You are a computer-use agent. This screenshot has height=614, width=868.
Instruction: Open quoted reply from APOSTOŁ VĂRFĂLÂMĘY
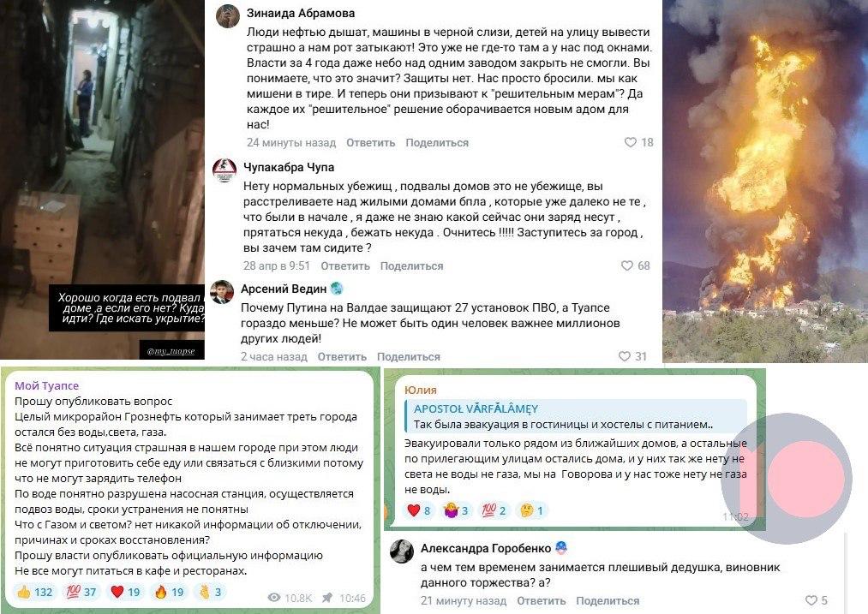tap(576, 416)
